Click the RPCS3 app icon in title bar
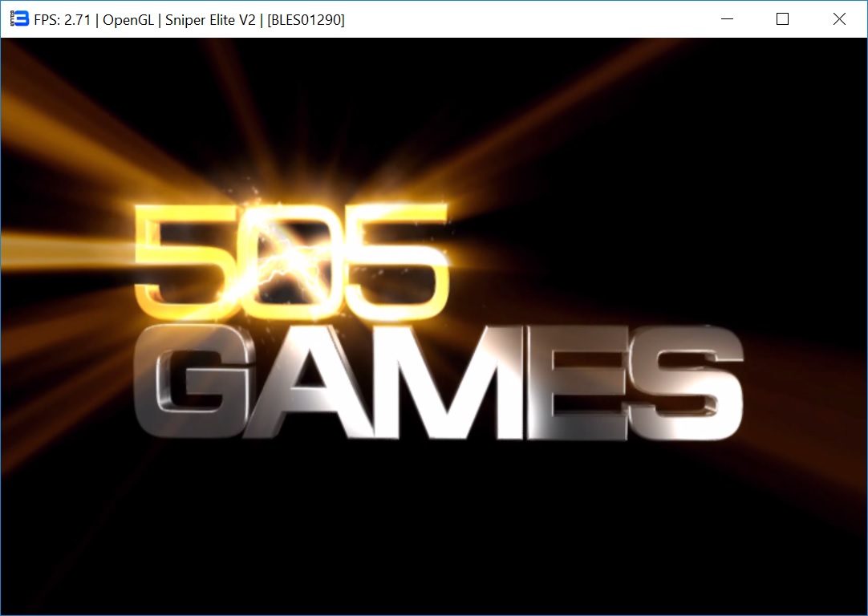The width and height of the screenshot is (868, 616). pos(20,19)
